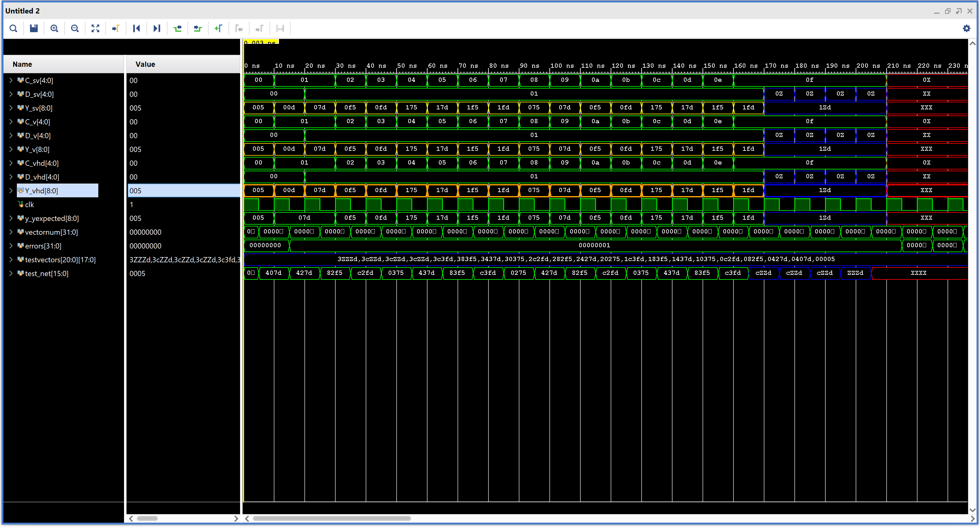Select the y_yexpected[8:0] signal
This screenshot has width=980, height=527.
[52, 218]
